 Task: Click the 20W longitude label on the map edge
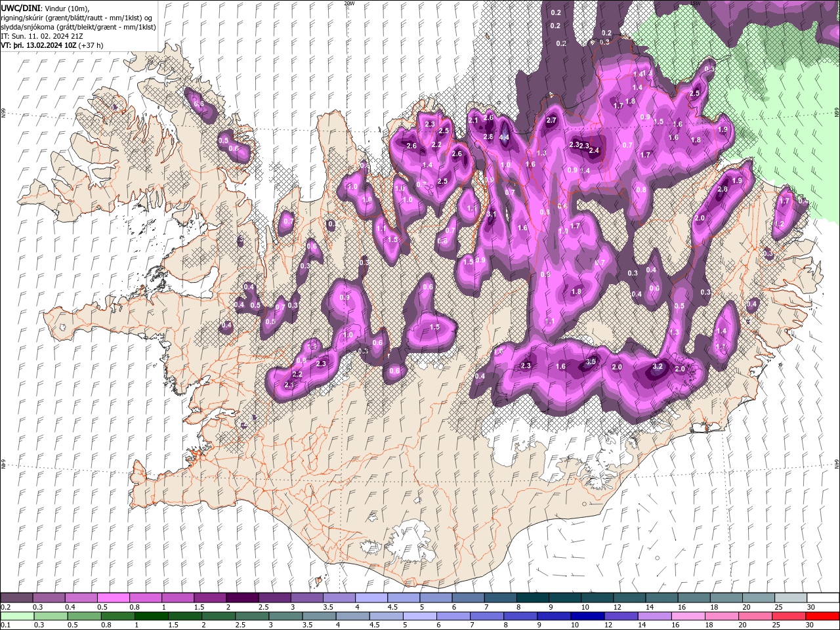(x=349, y=3)
